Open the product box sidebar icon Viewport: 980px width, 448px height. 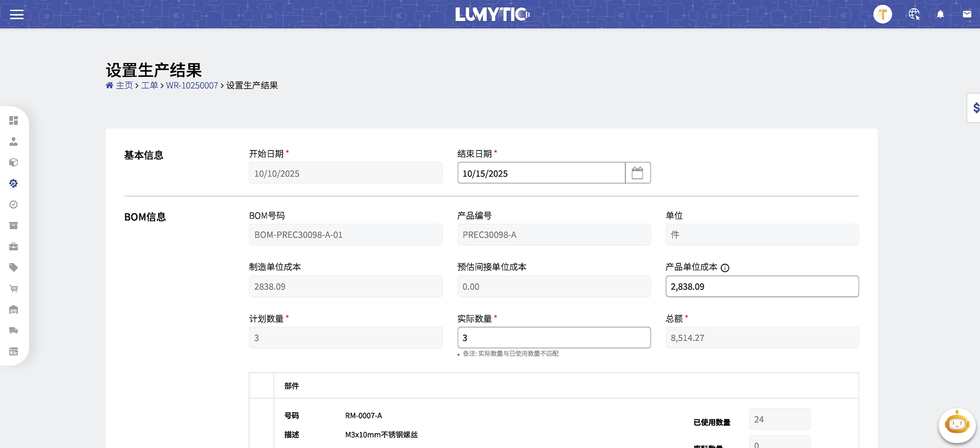tap(14, 162)
